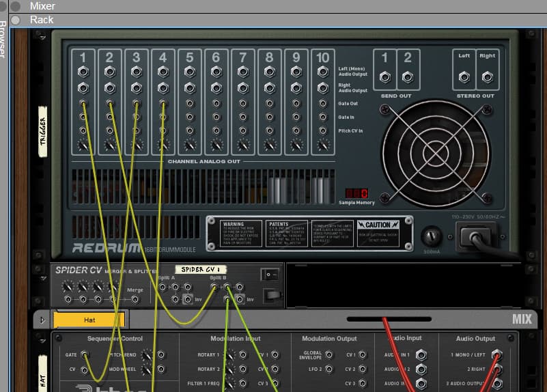Click Hat 1 Mono / Left audio output jack

pyautogui.click(x=497, y=354)
